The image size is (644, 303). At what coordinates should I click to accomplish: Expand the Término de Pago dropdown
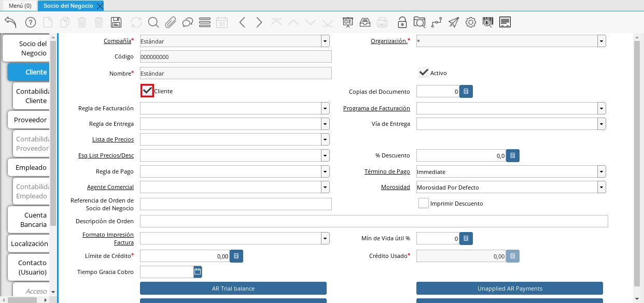pyautogui.click(x=601, y=171)
